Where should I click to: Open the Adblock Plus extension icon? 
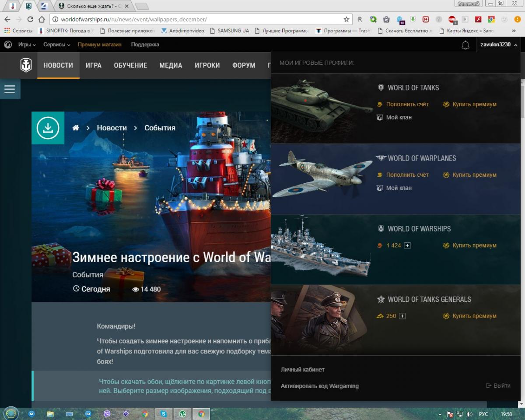(x=452, y=19)
